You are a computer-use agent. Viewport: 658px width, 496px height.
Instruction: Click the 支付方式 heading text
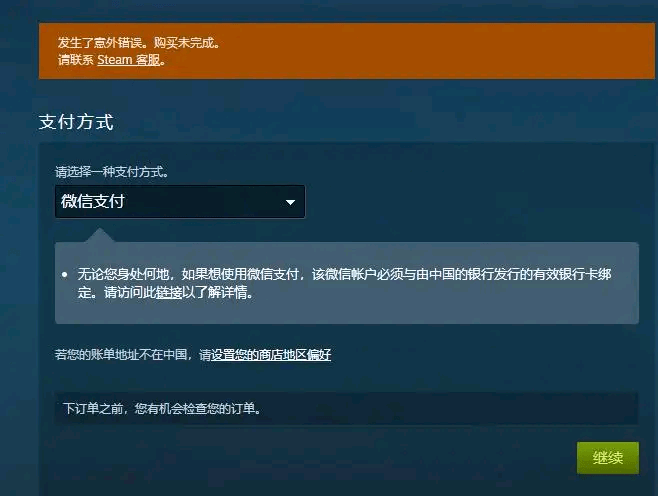[x=76, y=122]
